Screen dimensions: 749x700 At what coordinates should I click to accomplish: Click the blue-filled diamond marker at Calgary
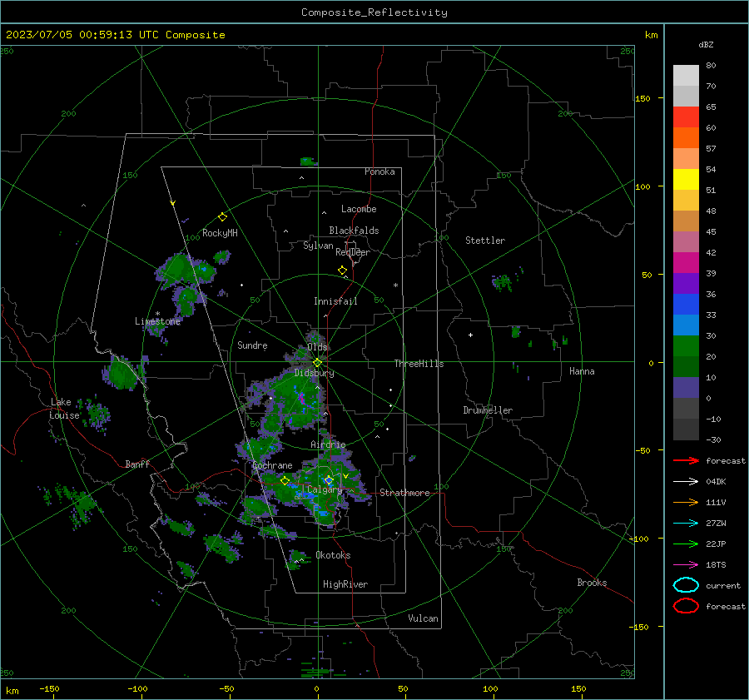(329, 479)
